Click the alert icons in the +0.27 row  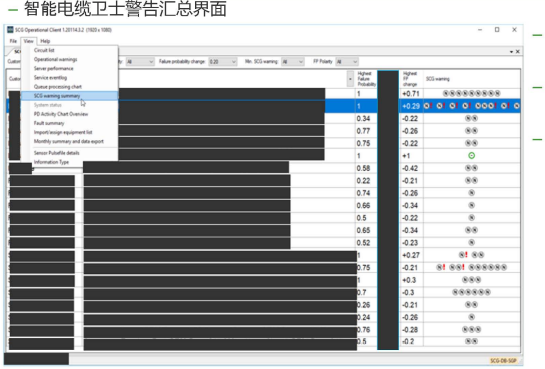coord(472,255)
